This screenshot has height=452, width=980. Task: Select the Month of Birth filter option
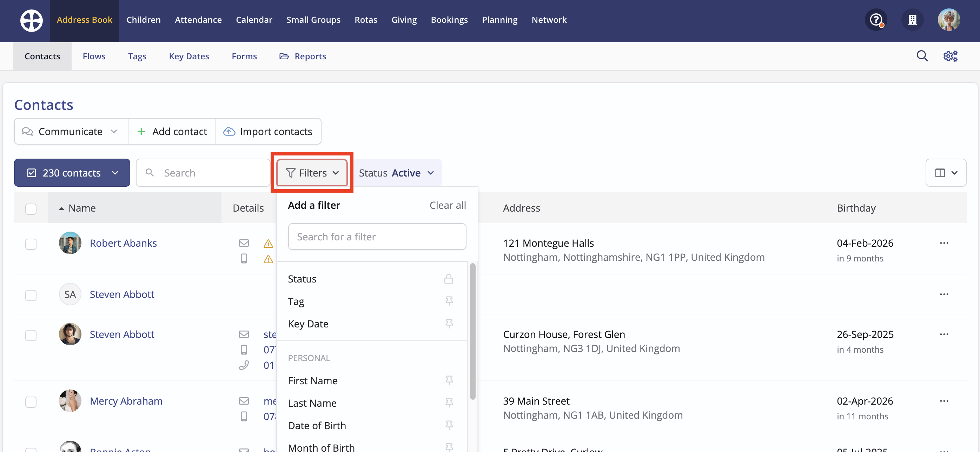point(372,447)
